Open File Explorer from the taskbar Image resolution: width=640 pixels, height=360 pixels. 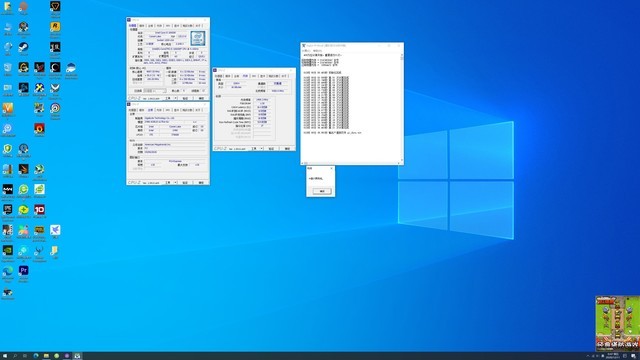point(46,356)
